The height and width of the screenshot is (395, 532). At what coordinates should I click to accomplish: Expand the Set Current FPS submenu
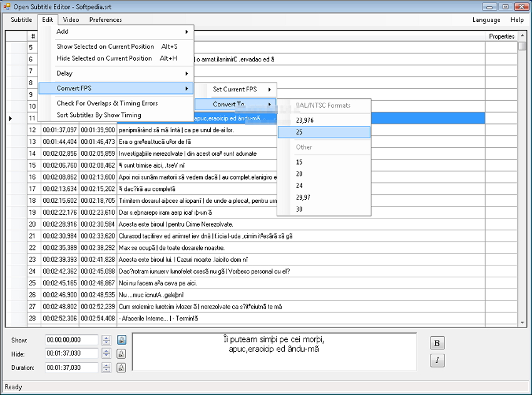pos(235,90)
